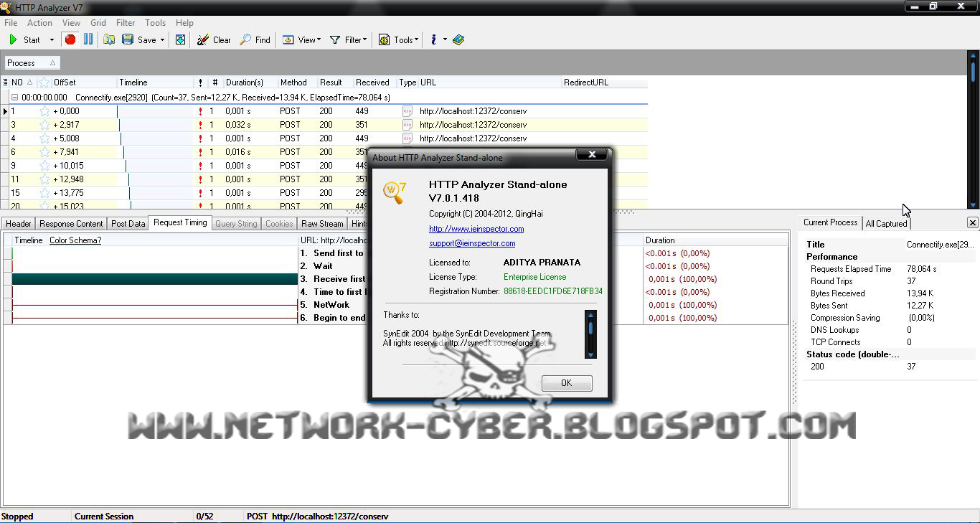Click the red Stop capture icon
This screenshot has height=523, width=980.
(x=70, y=39)
